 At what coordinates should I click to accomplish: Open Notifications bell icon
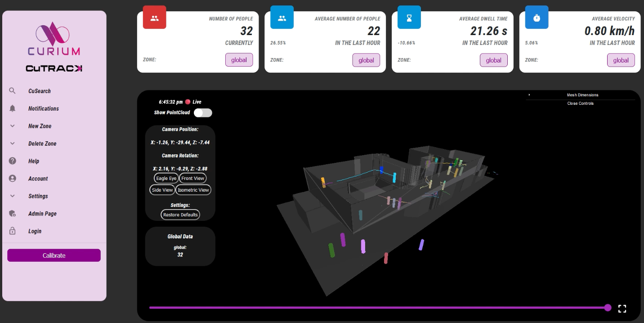(13, 108)
